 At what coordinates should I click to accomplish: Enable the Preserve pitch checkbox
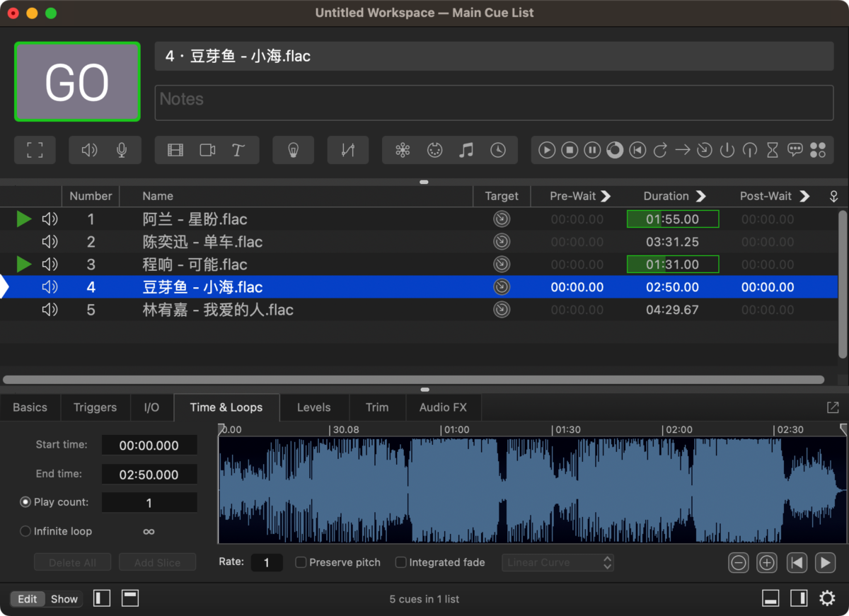[x=301, y=562]
